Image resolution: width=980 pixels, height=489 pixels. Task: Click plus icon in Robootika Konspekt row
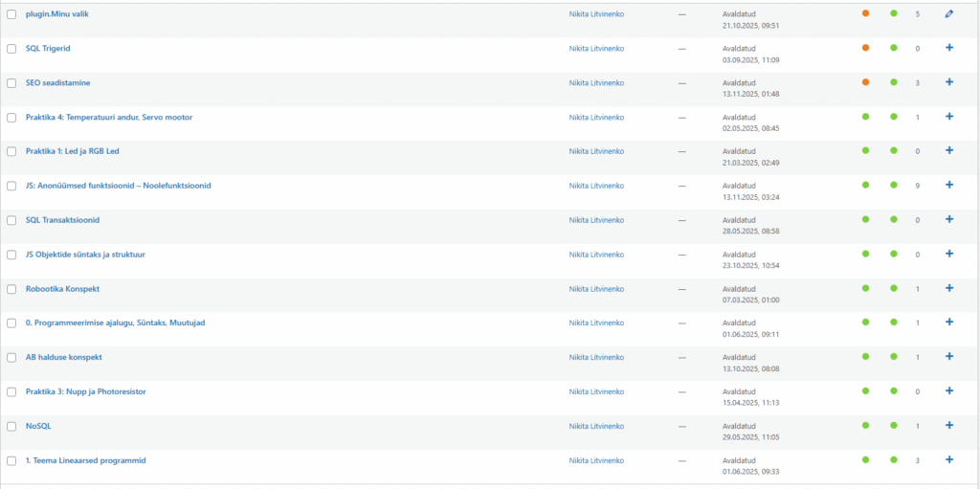click(949, 288)
